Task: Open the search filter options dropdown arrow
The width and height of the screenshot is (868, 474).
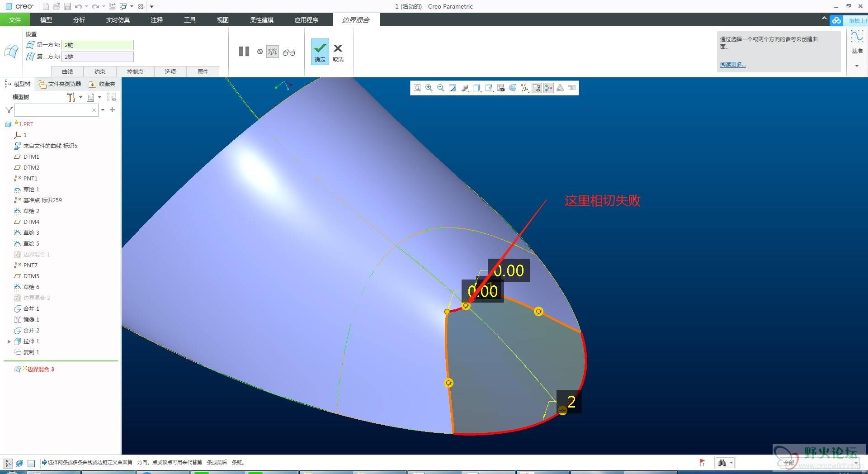Action: tap(103, 110)
